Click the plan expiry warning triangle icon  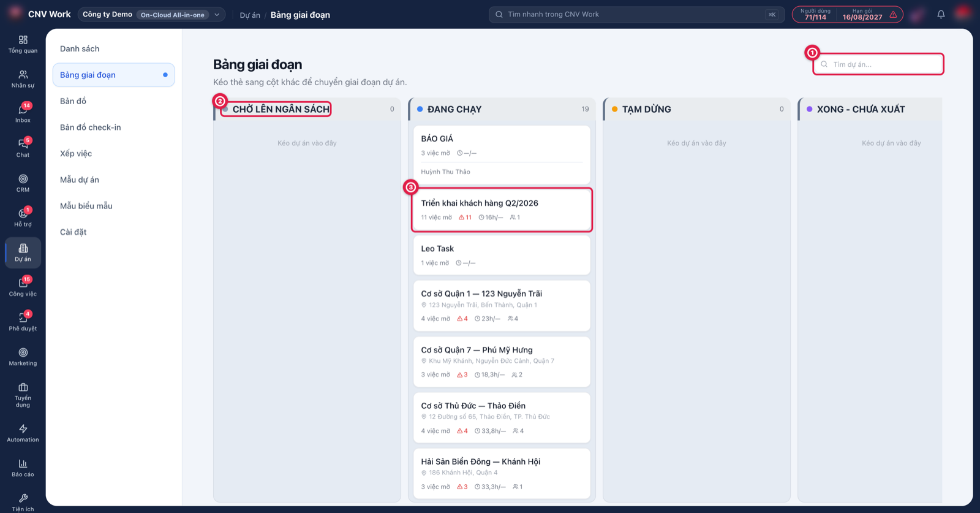894,15
